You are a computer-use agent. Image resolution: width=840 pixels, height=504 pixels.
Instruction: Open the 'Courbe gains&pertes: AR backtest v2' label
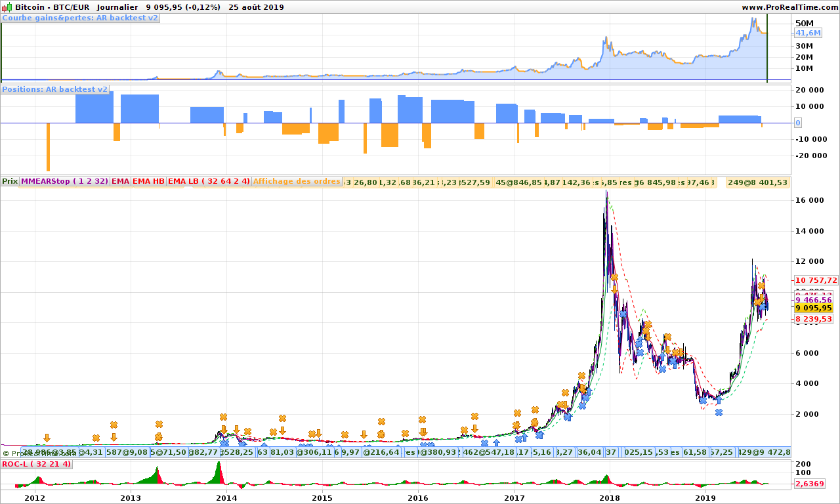80,18
